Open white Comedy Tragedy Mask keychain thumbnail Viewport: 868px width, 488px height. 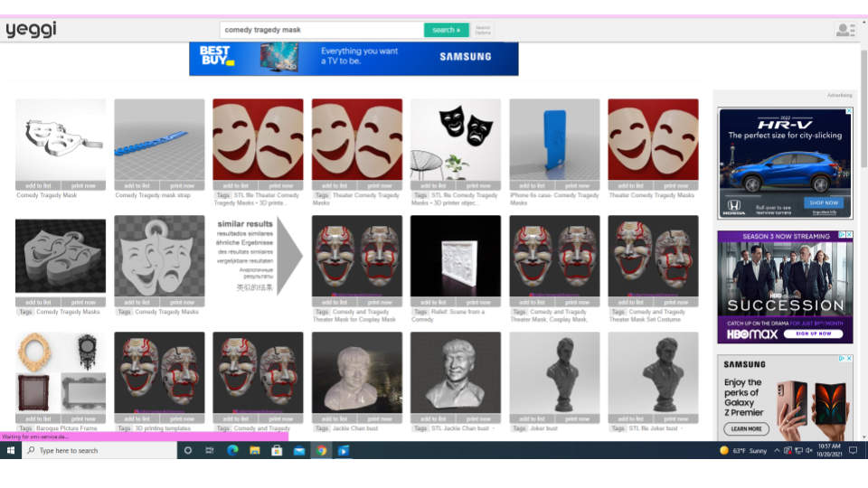point(61,140)
